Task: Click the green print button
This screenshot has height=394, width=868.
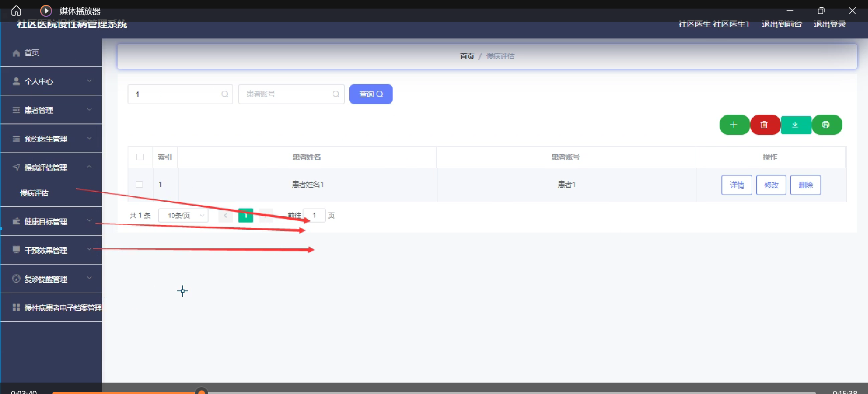Action: (x=826, y=125)
